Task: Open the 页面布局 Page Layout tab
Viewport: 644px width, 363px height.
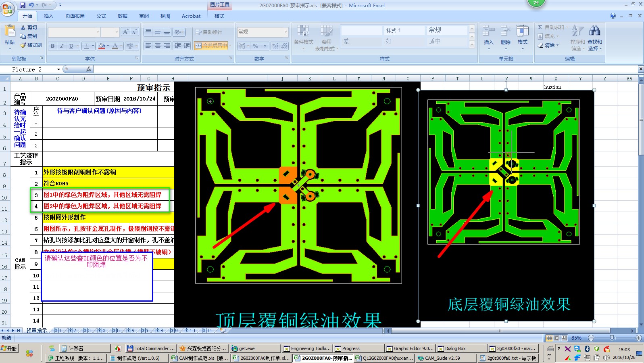Action: click(75, 16)
